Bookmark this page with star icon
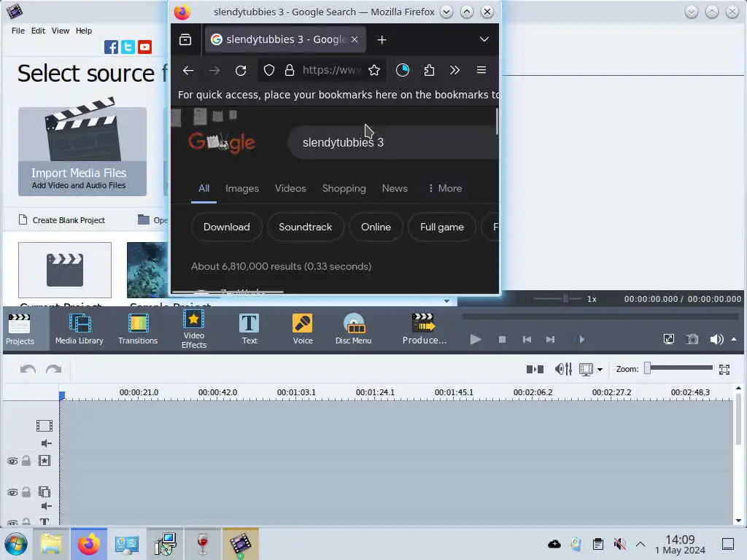 374,71
